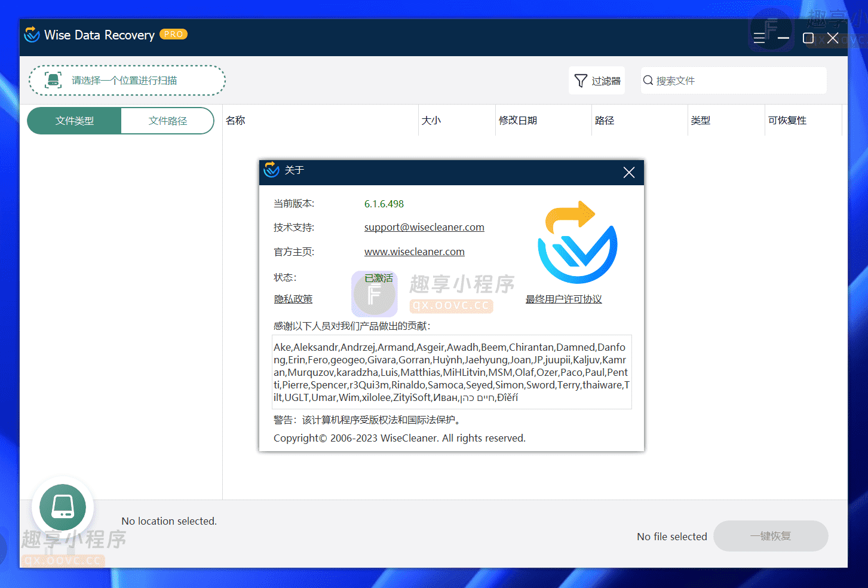The height and width of the screenshot is (588, 868).
Task: Click the search magnifier icon
Action: click(x=648, y=80)
